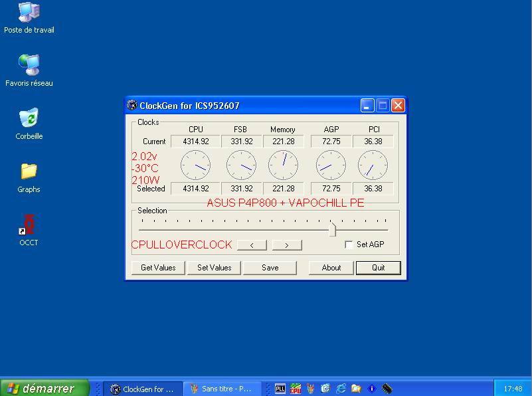Image resolution: width=532 pixels, height=396 pixels.
Task: Click the Current FSB value field
Action: click(241, 142)
